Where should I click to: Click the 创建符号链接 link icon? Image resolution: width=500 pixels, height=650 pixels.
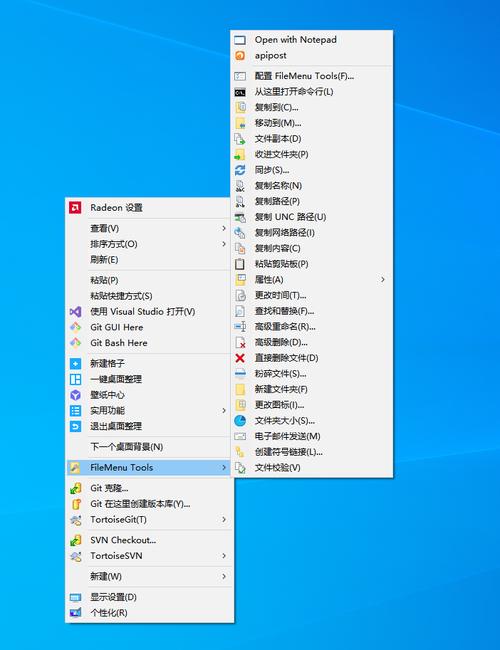(240, 452)
